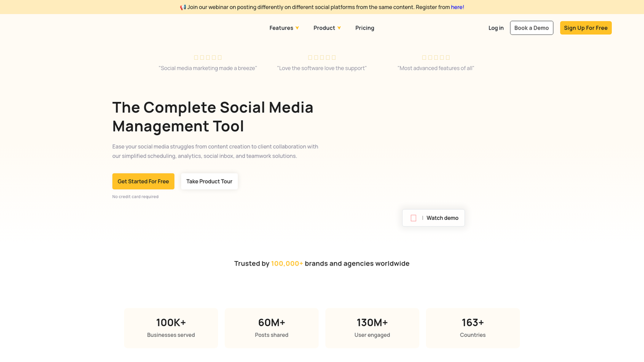Click stars above "Most advanced features of all"
Screen dimensions: 644x362
[436, 57]
